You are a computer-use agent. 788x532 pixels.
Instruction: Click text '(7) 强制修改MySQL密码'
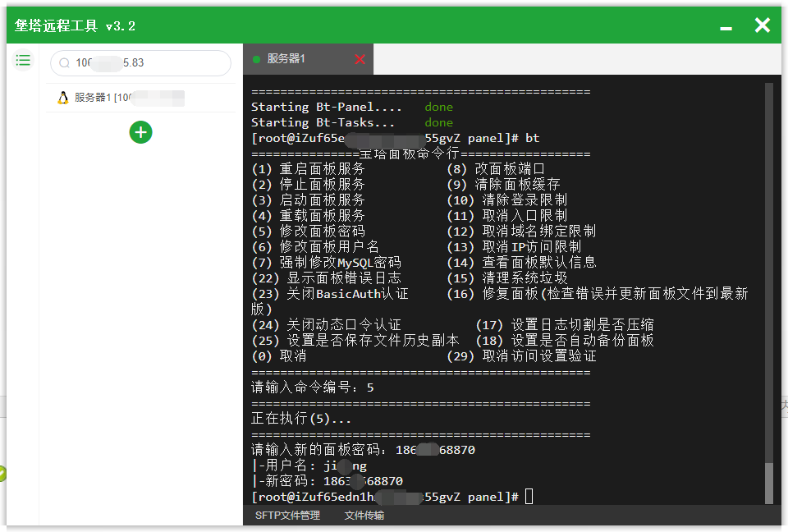[x=326, y=263]
